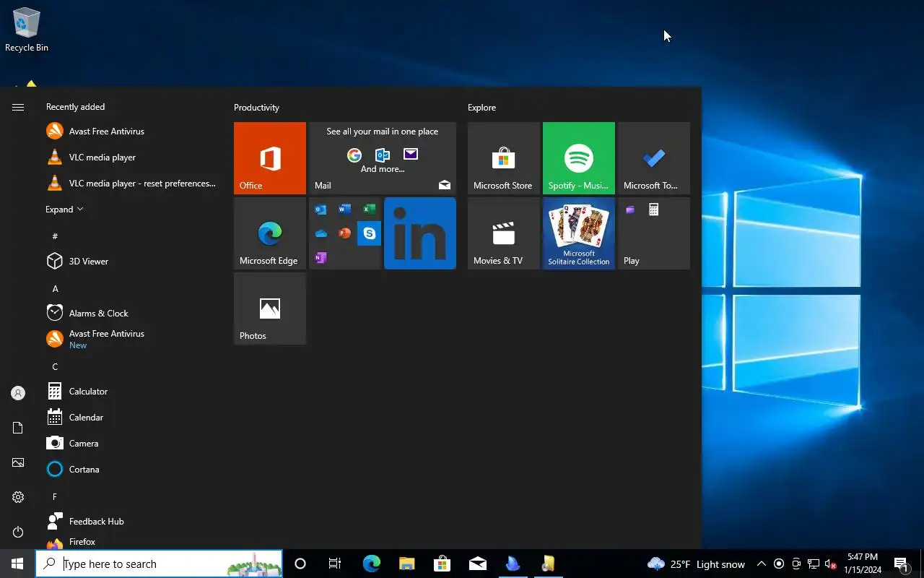Launch Calculator from the app list
Image resolution: width=924 pixels, height=578 pixels.
coord(131,392)
